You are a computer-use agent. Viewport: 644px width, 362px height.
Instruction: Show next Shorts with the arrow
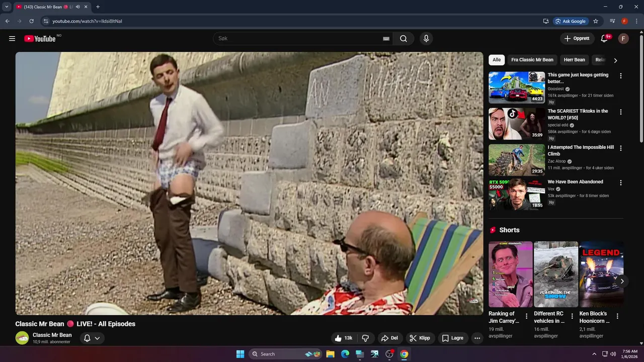[622, 281]
